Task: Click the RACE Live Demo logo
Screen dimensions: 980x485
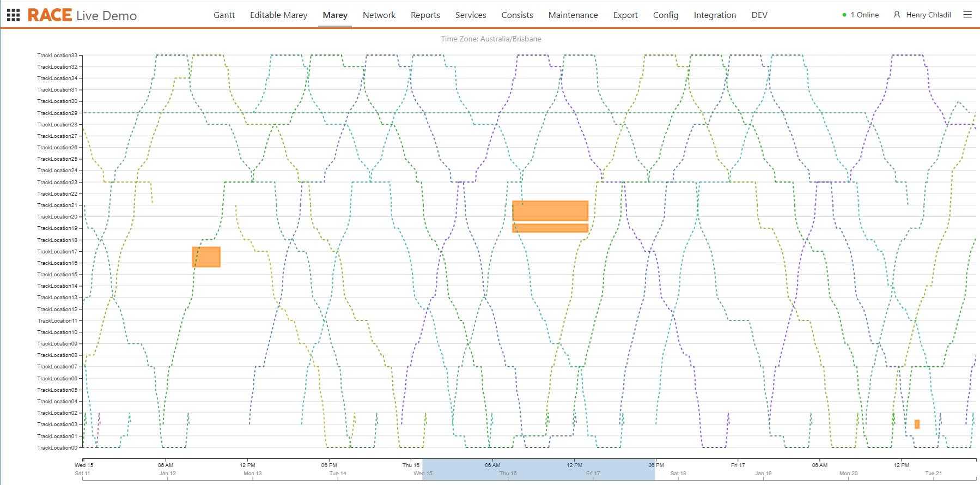Action: pos(82,15)
